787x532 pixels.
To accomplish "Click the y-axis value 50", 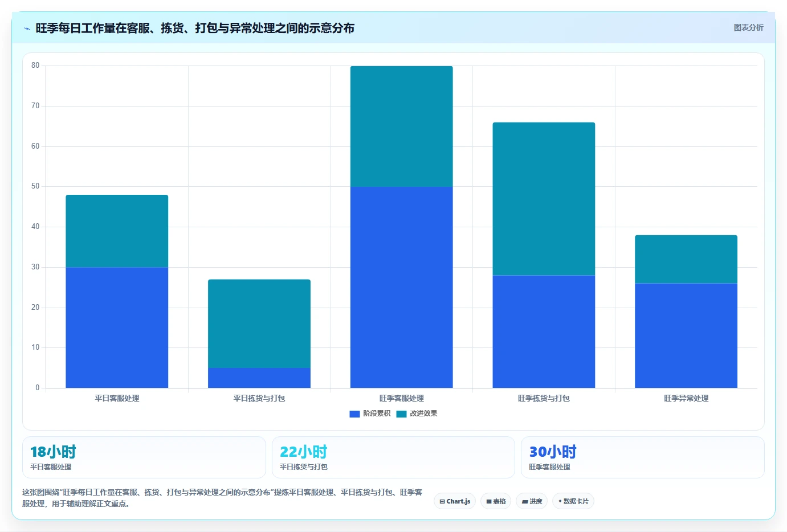I will click(35, 186).
